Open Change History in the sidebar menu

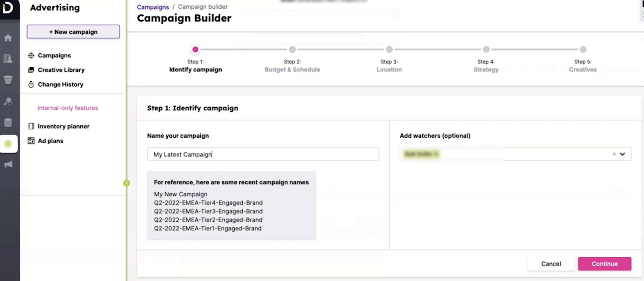coord(60,84)
